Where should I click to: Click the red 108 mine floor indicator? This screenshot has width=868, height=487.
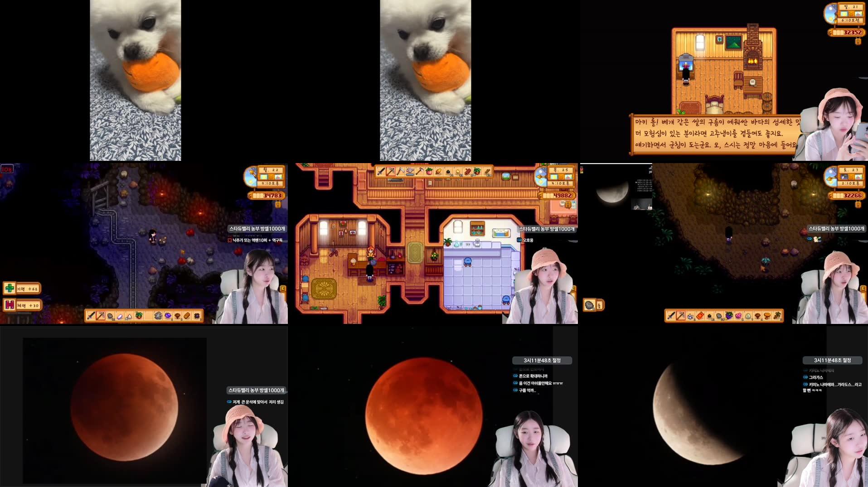coord(7,169)
